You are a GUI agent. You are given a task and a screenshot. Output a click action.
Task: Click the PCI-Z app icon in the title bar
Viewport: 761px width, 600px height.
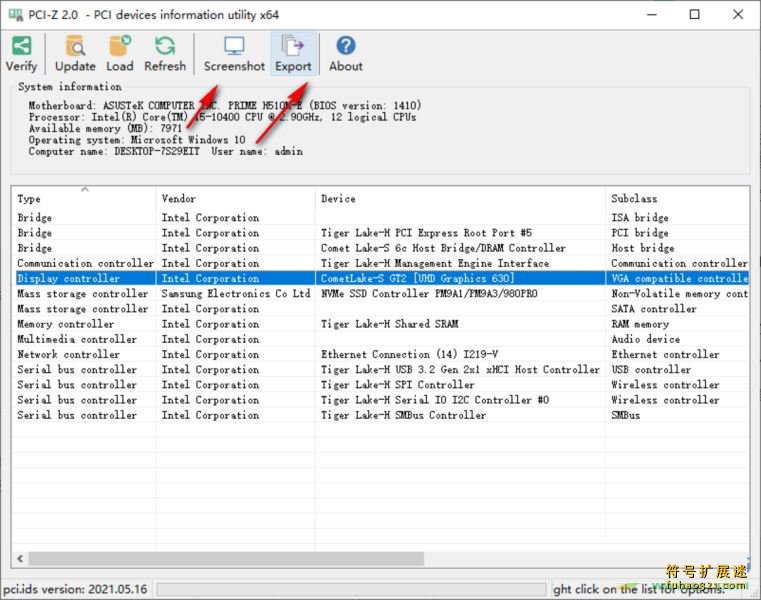[15, 15]
